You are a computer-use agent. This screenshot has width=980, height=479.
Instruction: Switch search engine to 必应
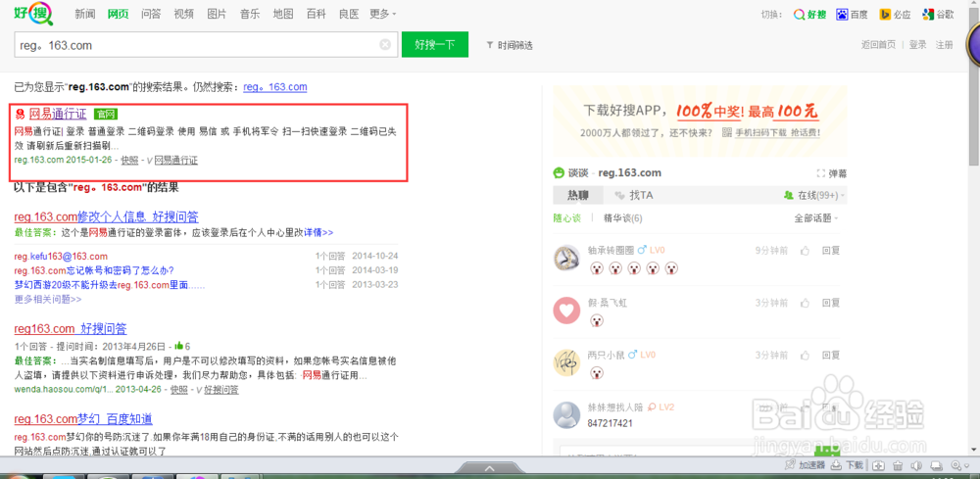coord(895,15)
